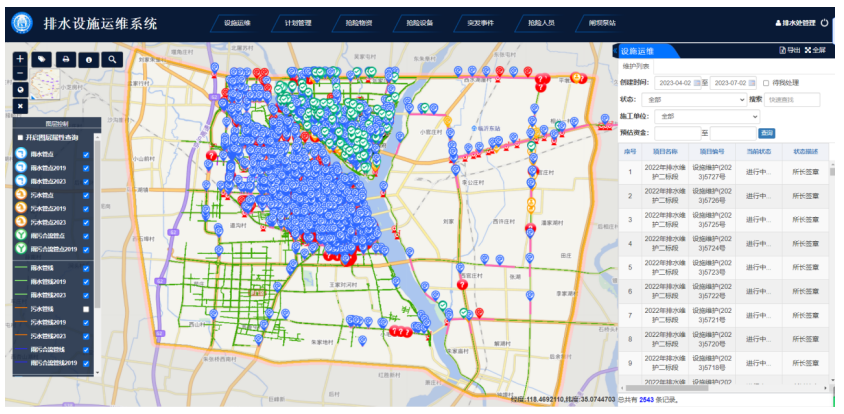The image size is (844, 414).
Task: Select the 维护列表 tab
Action: [636, 66]
